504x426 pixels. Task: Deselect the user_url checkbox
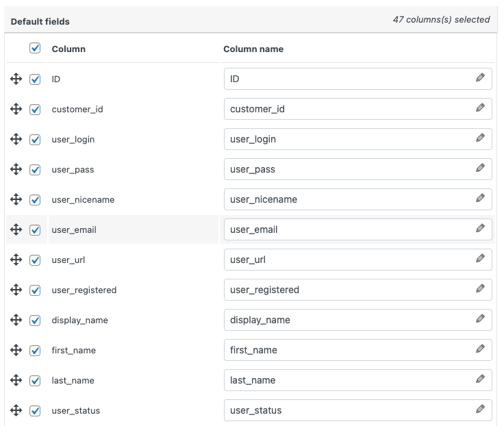tap(35, 260)
